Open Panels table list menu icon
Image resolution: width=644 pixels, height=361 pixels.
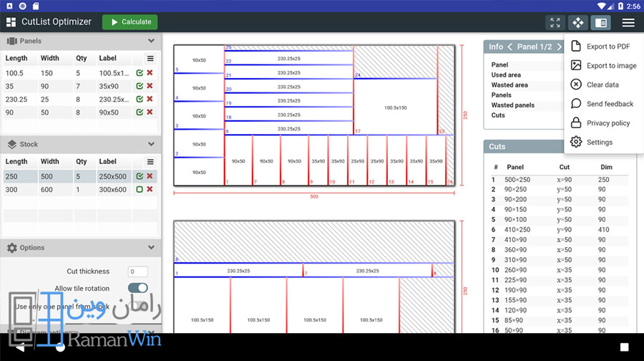coord(150,59)
